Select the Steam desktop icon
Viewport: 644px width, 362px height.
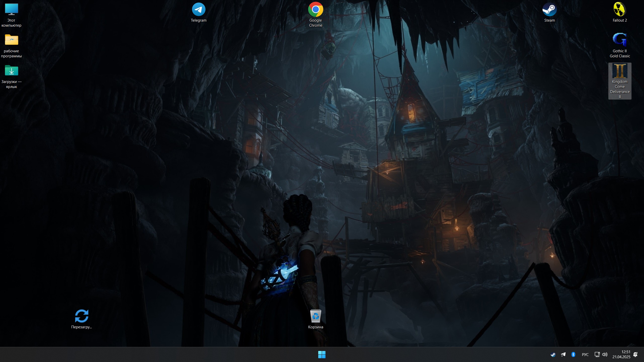tap(549, 10)
